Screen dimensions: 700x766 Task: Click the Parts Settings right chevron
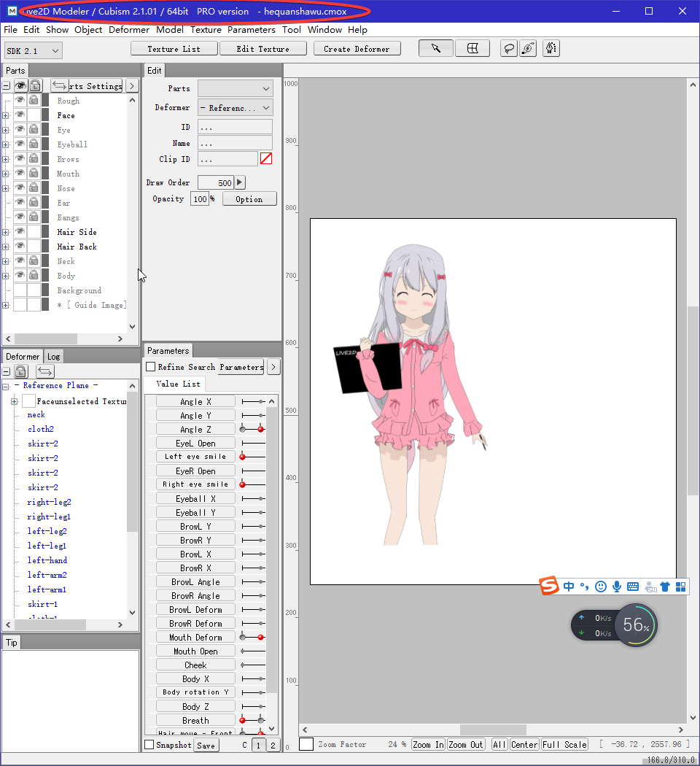pyautogui.click(x=132, y=86)
